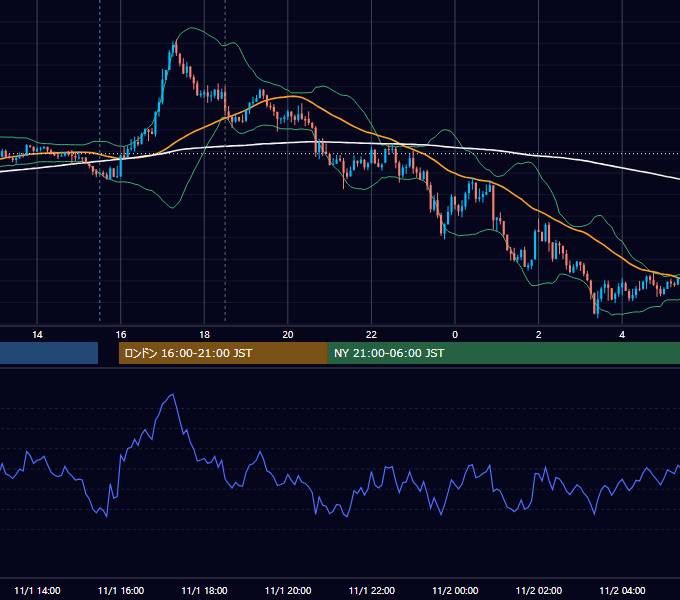The width and height of the screenshot is (680, 600).
Task: Click the 14 hour label on time axis
Action: 37,335
